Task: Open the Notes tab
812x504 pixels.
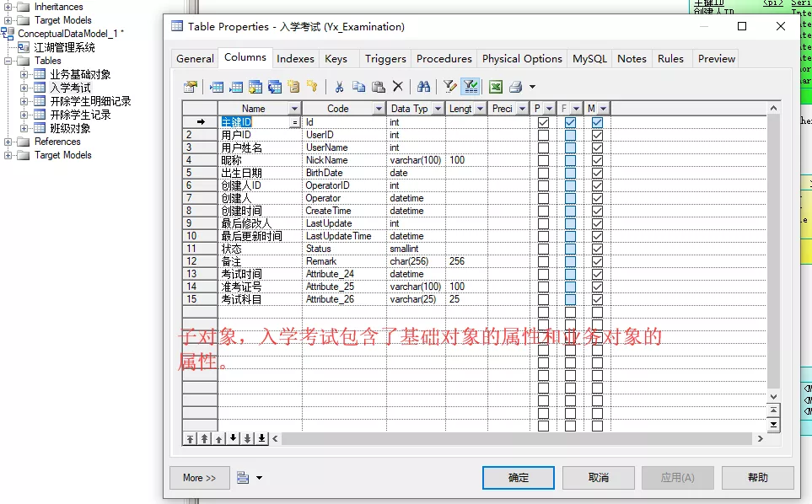Action: (632, 58)
